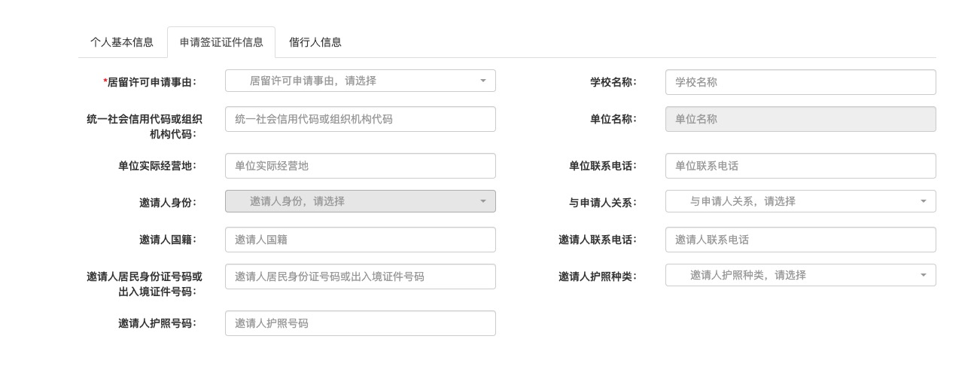The height and width of the screenshot is (382, 980).
Task: Select the 单位名称 input field
Action: coord(800,119)
